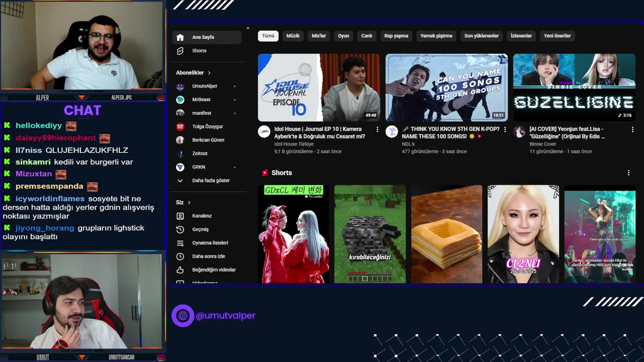Click Idol House Türkiye channel avatar
Viewport: 644px width, 362px height.
pos(264,132)
